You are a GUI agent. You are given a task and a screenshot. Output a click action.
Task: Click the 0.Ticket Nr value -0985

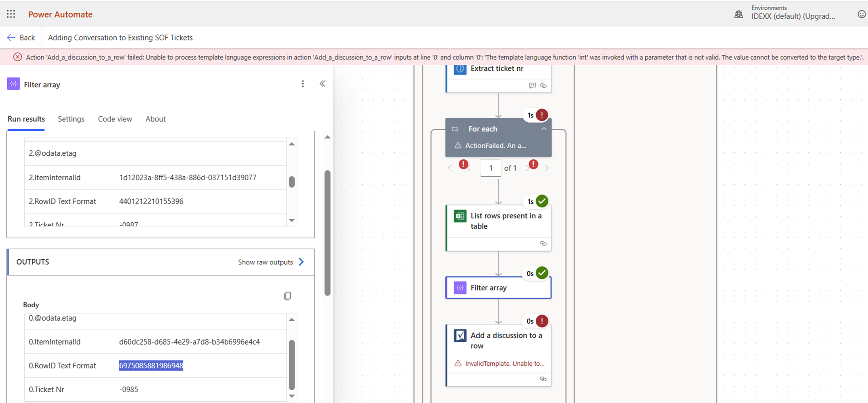click(129, 390)
